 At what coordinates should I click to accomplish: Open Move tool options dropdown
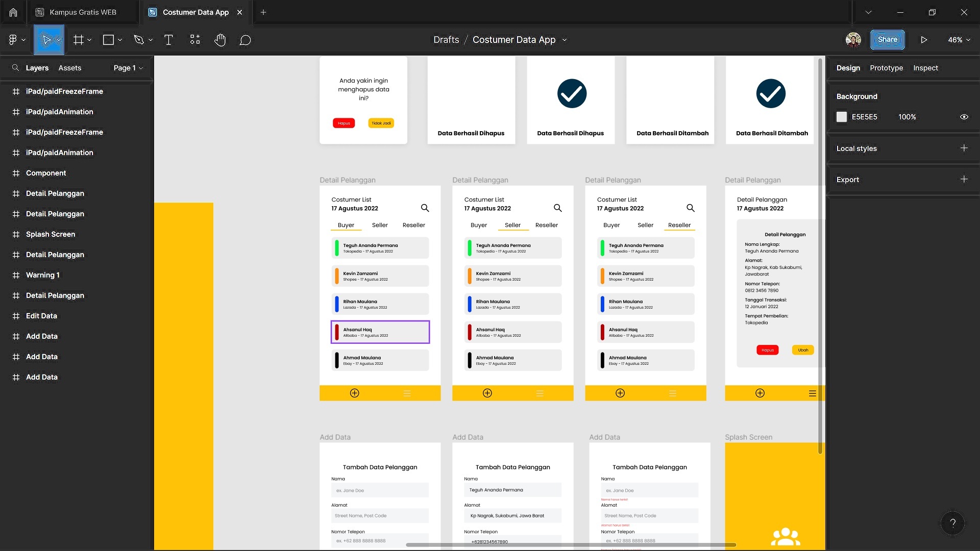pyautogui.click(x=59, y=40)
